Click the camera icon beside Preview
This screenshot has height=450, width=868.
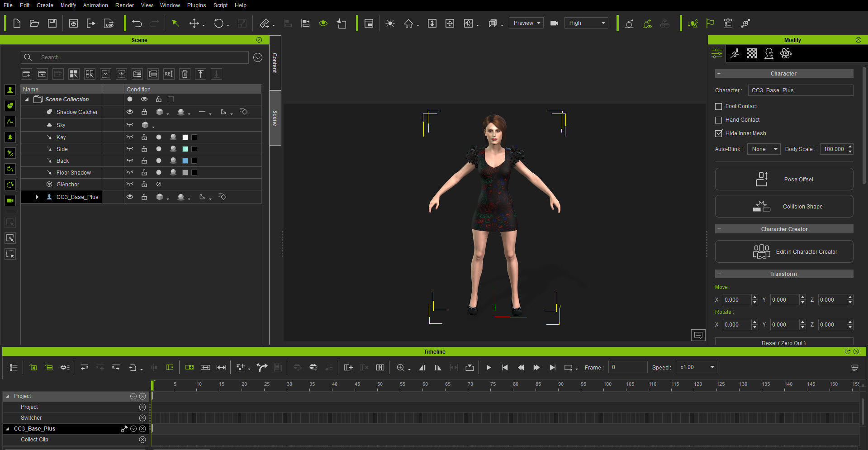(x=554, y=23)
